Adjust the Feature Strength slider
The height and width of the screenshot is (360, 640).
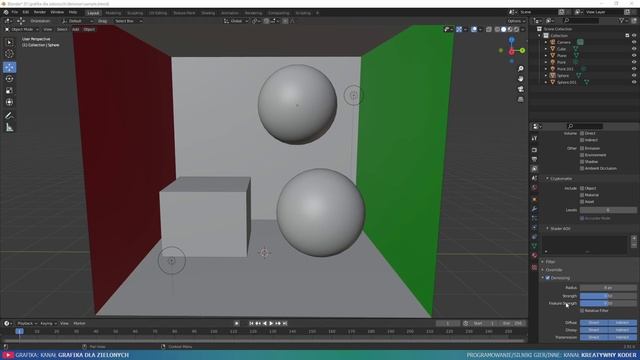pos(608,303)
